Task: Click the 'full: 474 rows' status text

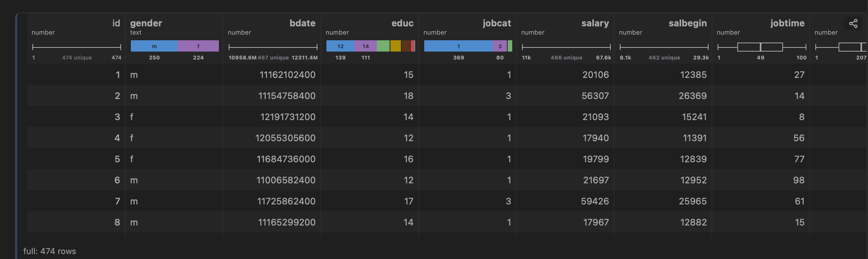Action: point(50,251)
